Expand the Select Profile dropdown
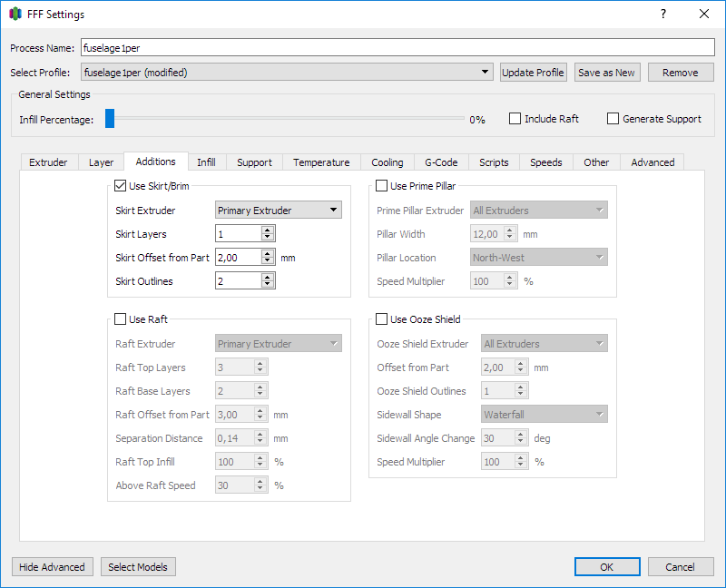The width and height of the screenshot is (726, 588). pos(287,73)
